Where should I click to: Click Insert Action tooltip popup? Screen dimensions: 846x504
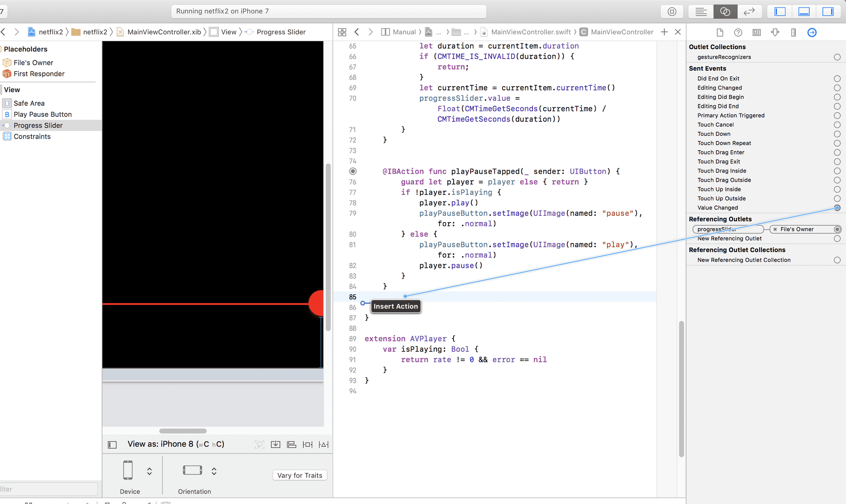point(396,306)
